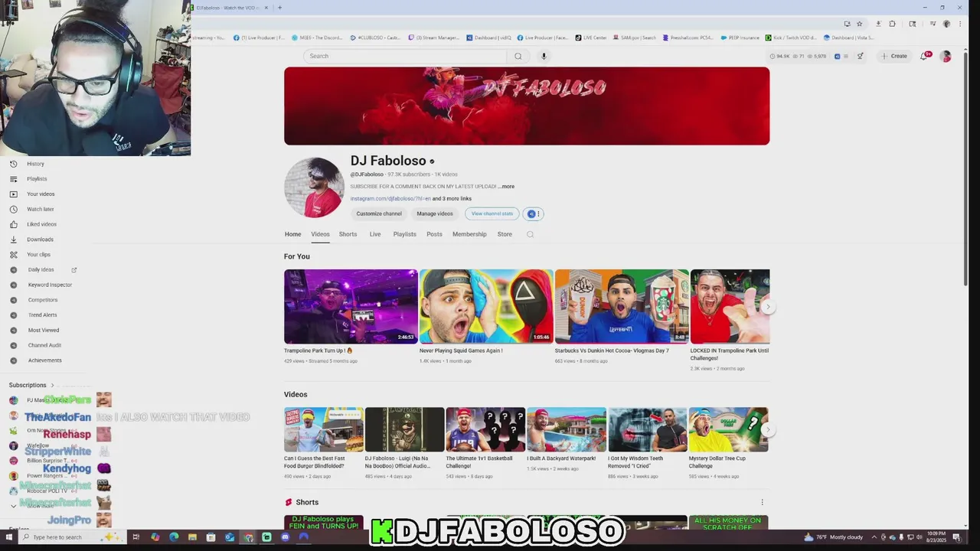The height and width of the screenshot is (551, 980).
Task: Show hidden system tray icons chevron
Action: (875, 537)
